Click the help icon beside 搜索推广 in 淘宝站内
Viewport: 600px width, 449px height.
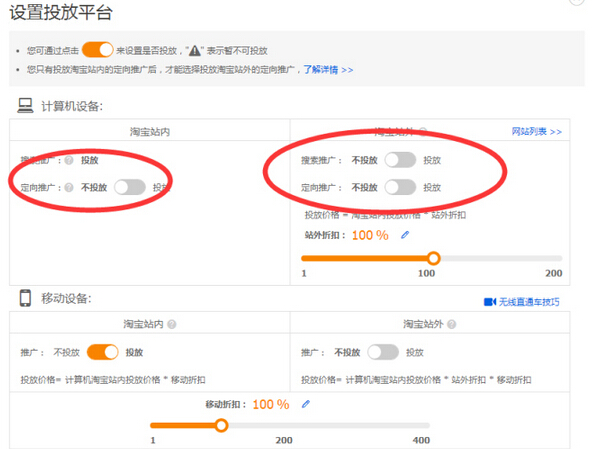pos(70,160)
